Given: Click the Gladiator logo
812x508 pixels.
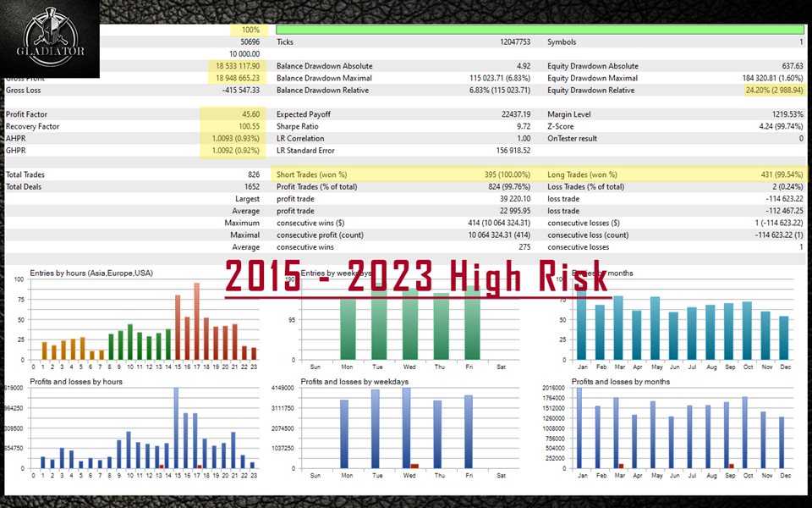Looking at the screenshot, I should pyautogui.click(x=49, y=38).
